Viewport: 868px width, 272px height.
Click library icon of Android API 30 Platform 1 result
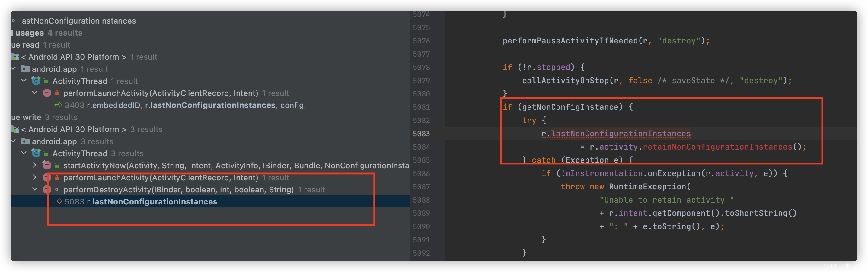(15, 57)
